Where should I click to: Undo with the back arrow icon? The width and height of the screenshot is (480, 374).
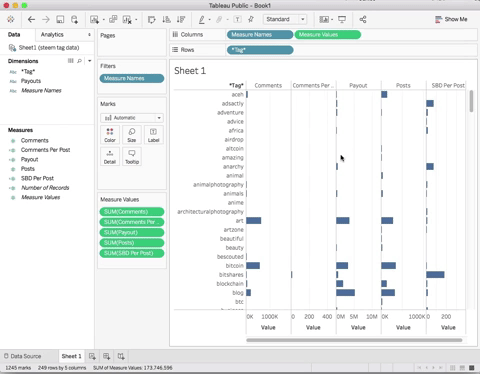click(31, 19)
